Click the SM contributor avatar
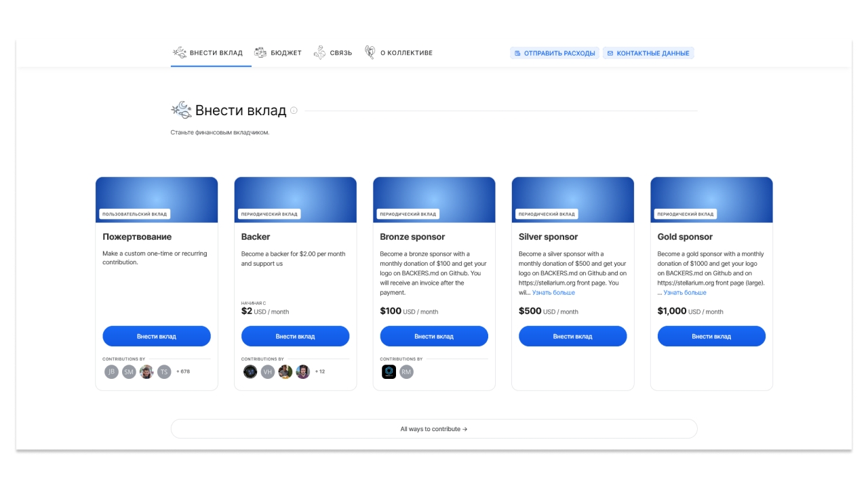Screen dimensions: 868x488 pyautogui.click(x=129, y=371)
